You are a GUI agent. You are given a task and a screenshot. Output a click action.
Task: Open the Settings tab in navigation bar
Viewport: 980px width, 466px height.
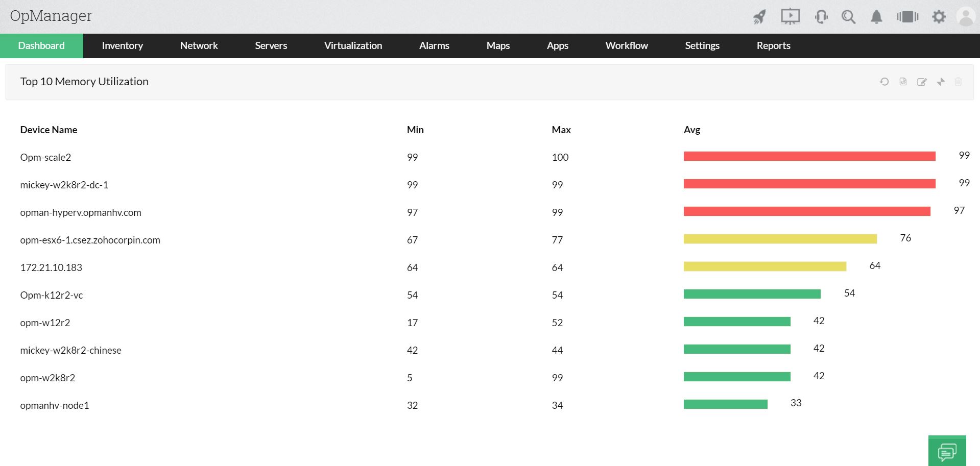[702, 46]
